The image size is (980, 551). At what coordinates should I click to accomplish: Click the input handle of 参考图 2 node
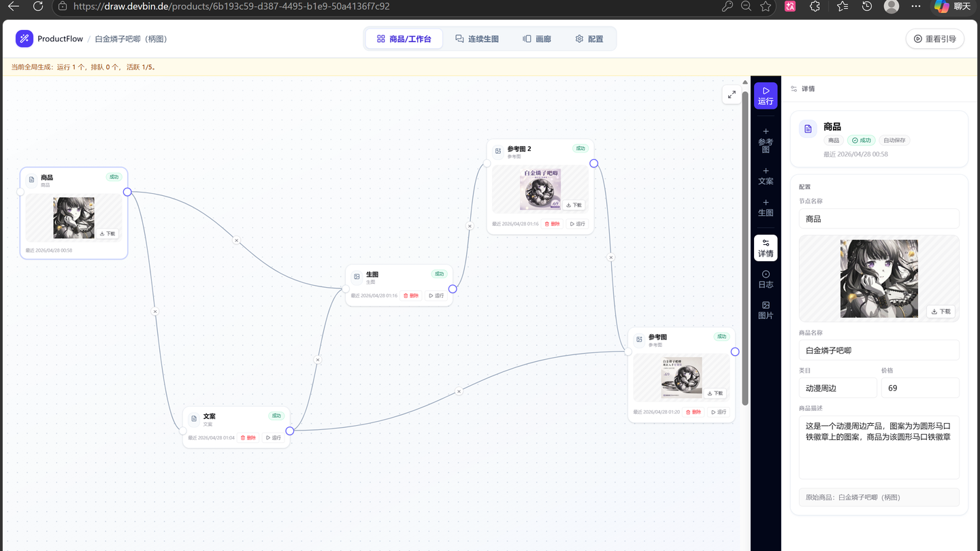click(487, 163)
